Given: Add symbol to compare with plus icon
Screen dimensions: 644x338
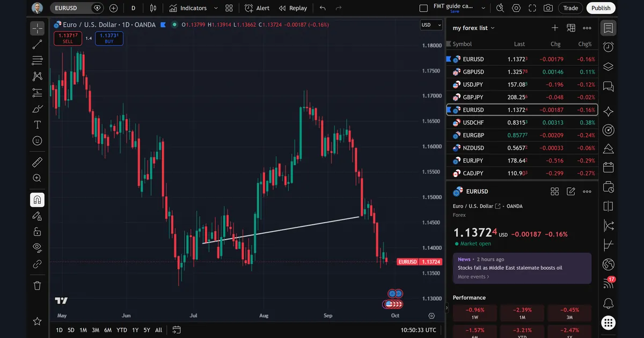Looking at the screenshot, I should (x=113, y=8).
